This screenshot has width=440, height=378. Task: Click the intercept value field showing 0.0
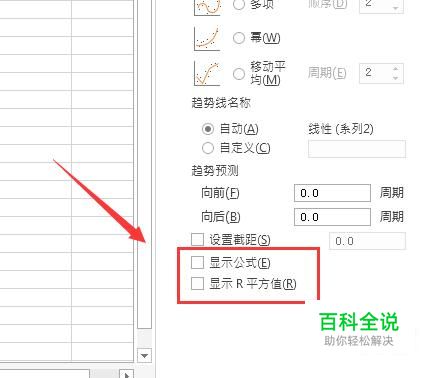coord(367,241)
